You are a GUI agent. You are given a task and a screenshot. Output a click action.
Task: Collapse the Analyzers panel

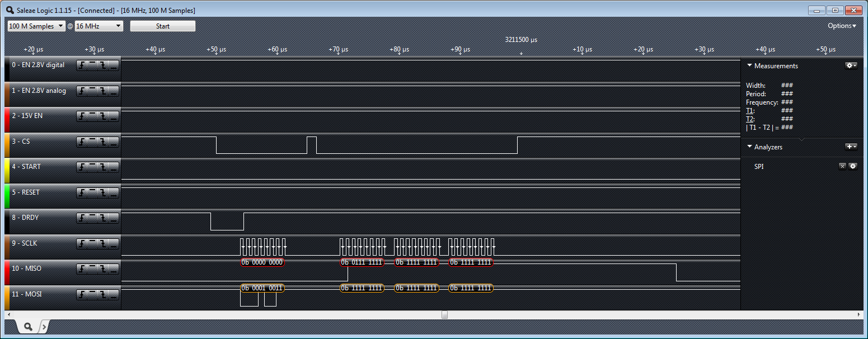tap(750, 147)
